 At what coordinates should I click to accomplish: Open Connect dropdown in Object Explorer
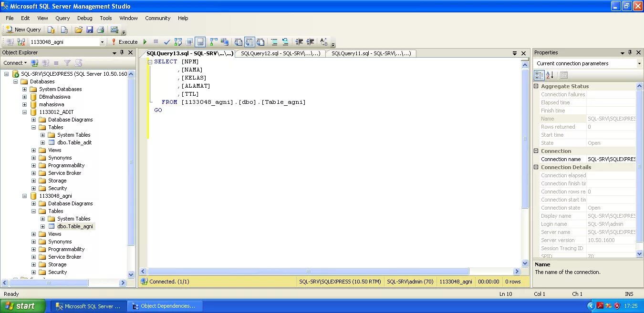[x=15, y=63]
